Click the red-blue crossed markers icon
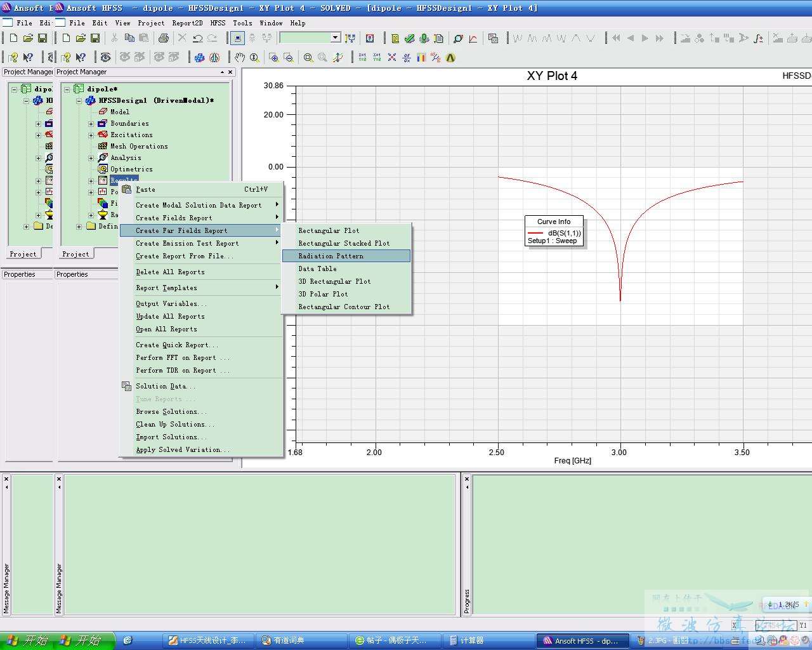Screen dimensions: 812x650 (392, 58)
